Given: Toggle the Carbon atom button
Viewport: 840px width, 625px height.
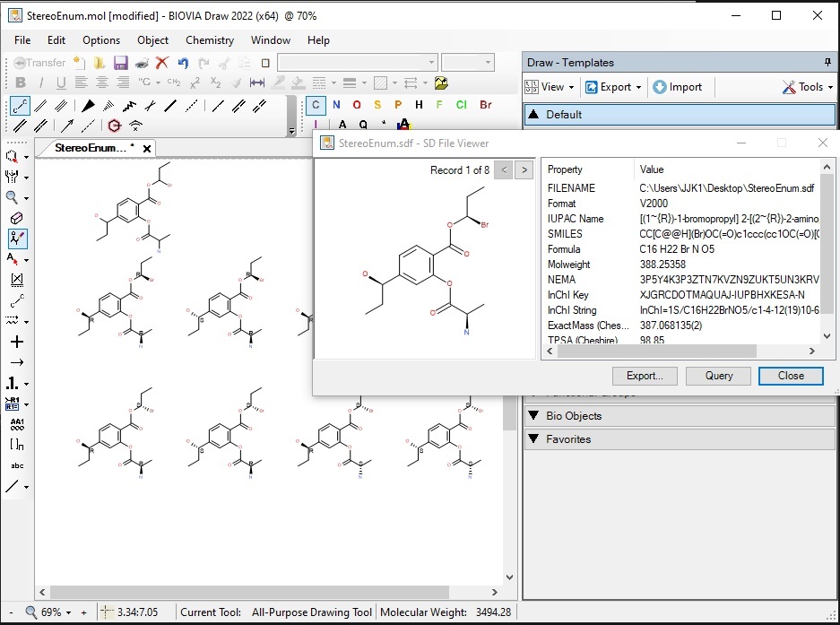Looking at the screenshot, I should point(316,105).
